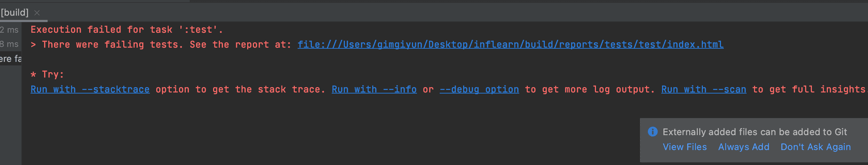Click the --debug option link
The width and height of the screenshot is (868, 165).
pos(479,89)
